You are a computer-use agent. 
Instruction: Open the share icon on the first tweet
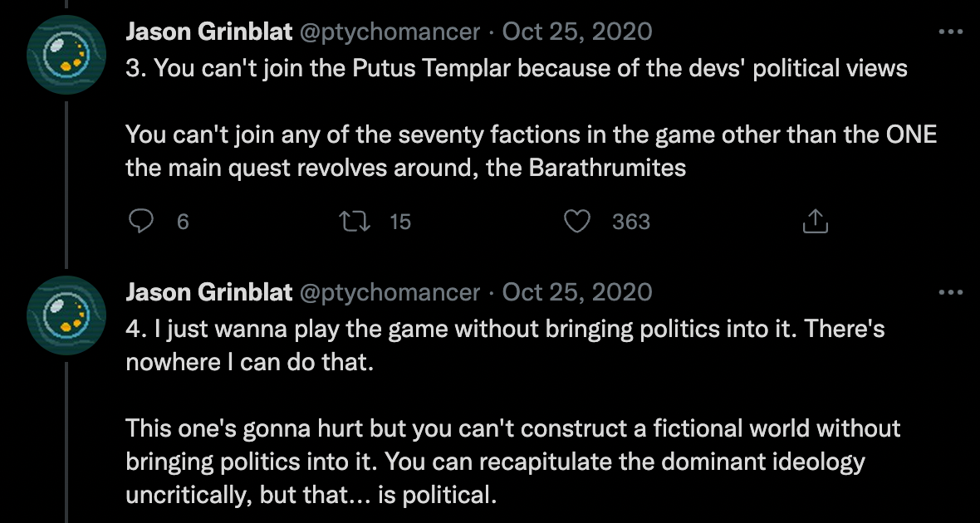815,222
